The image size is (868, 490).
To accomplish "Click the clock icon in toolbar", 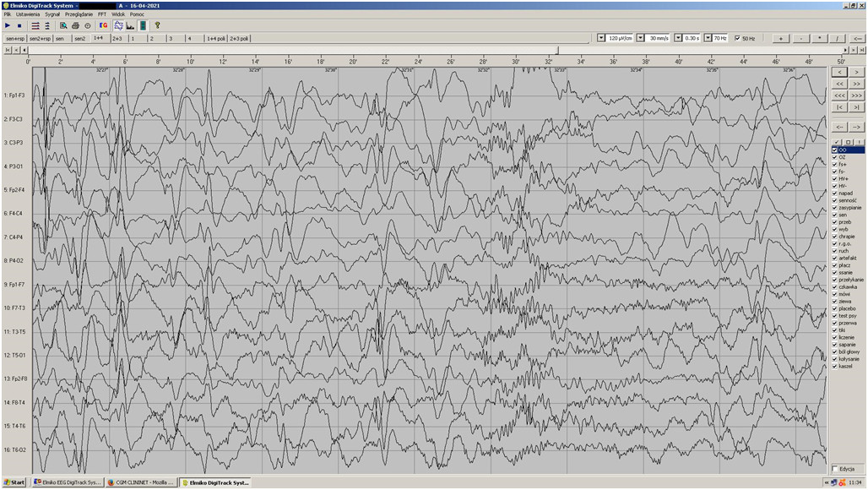I will coord(87,25).
